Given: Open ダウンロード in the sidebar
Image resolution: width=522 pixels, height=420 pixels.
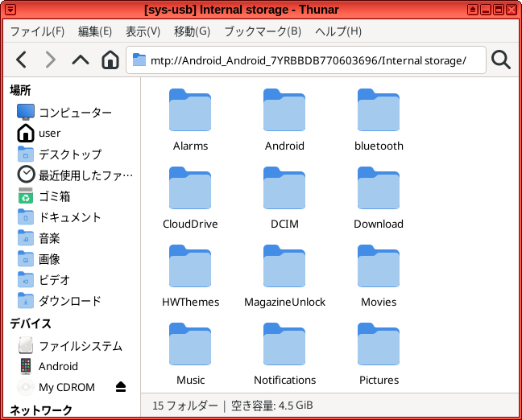Looking at the screenshot, I should [x=72, y=301].
